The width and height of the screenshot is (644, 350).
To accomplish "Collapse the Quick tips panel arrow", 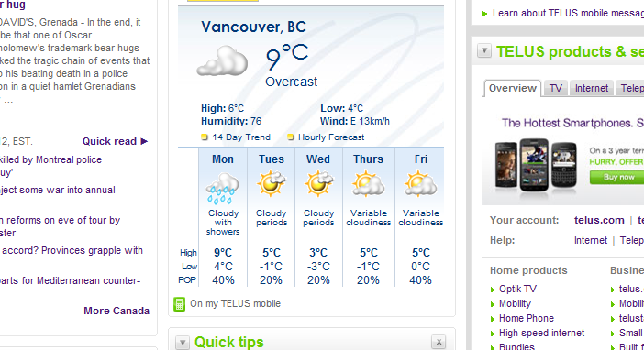I will (183, 342).
